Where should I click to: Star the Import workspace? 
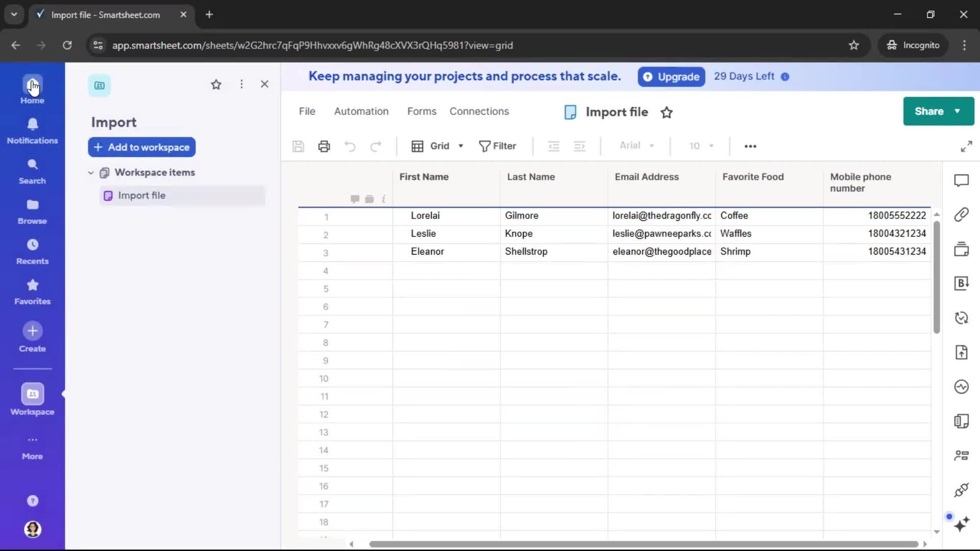pyautogui.click(x=216, y=84)
